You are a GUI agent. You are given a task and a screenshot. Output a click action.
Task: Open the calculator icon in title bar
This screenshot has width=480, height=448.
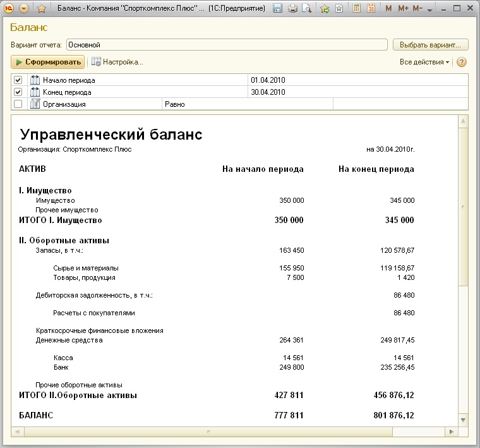(356, 8)
